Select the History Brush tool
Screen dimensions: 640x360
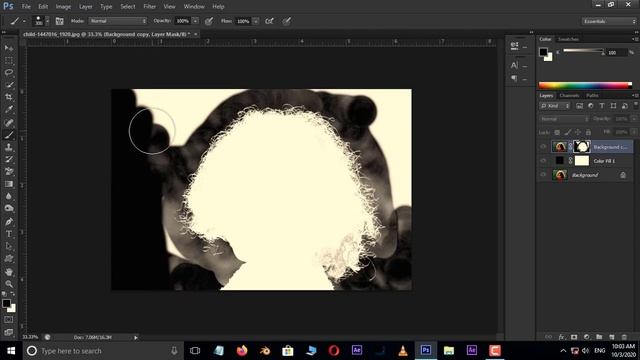tap(9, 160)
